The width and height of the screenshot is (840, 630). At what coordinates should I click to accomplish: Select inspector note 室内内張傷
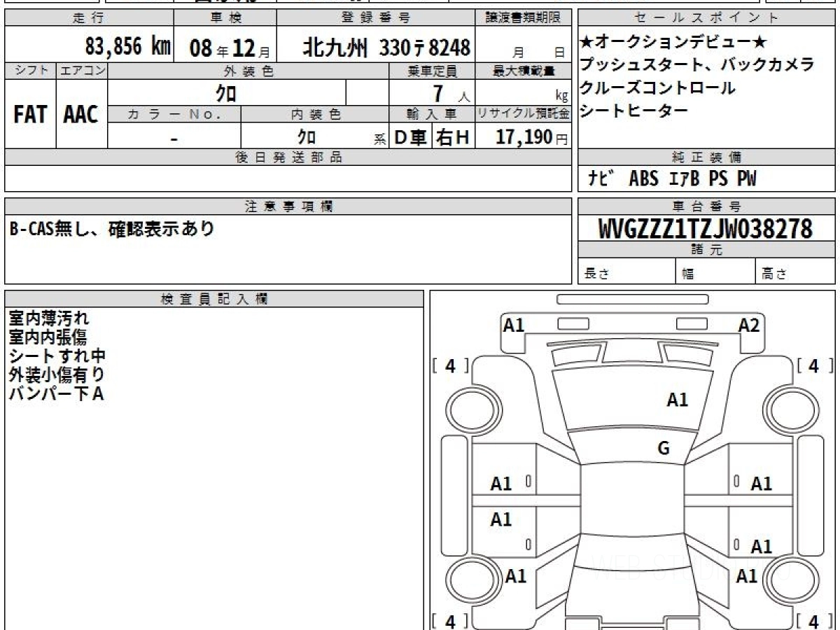pos(48,337)
